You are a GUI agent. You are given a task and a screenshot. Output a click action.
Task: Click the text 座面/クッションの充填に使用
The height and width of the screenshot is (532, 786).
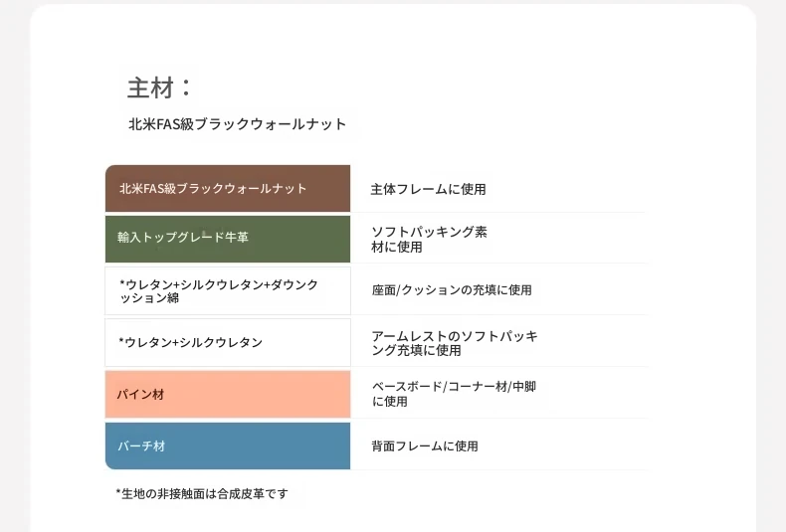pos(452,290)
